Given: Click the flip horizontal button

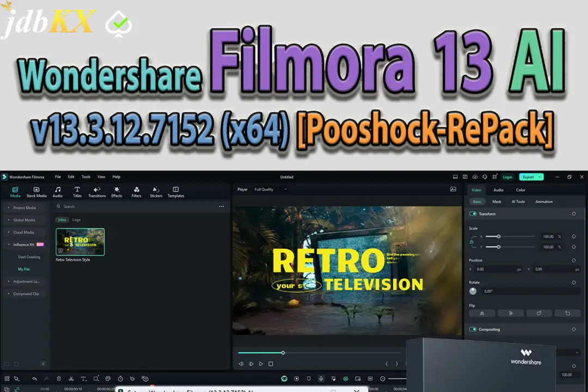Looking at the screenshot, I should tap(482, 313).
